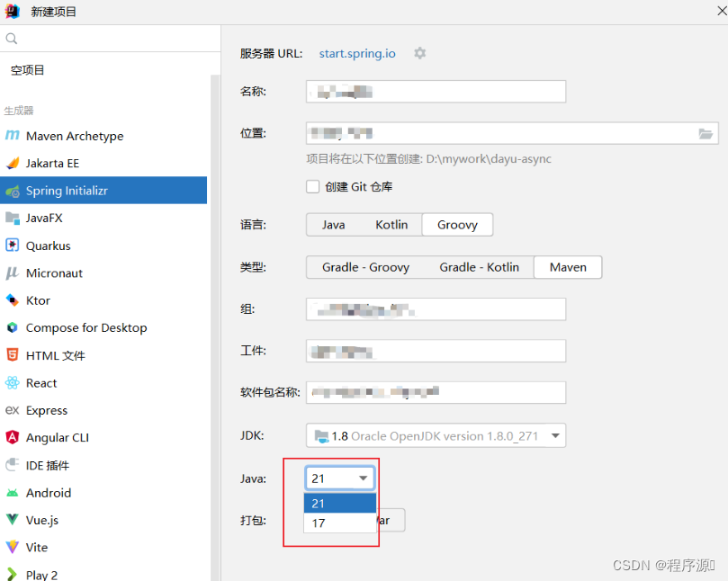This screenshot has width=728, height=581.
Task: Open the JDK dropdown arrow
Action: coord(555,435)
